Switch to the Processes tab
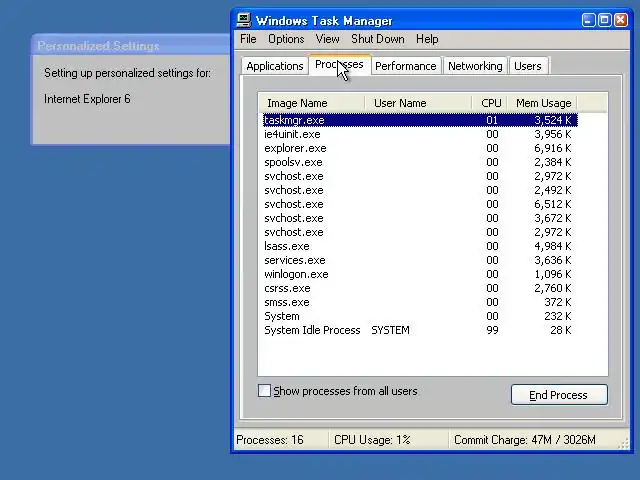The image size is (640, 480). tap(340, 65)
